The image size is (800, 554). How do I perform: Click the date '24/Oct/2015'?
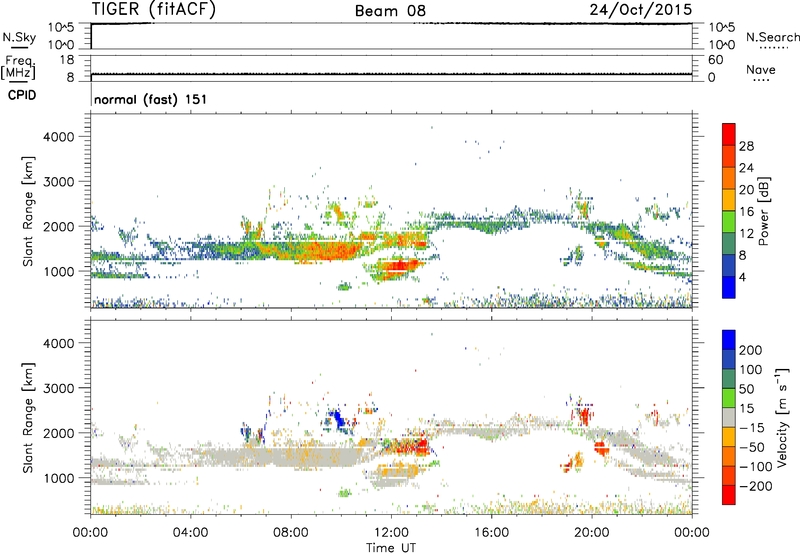tap(641, 10)
